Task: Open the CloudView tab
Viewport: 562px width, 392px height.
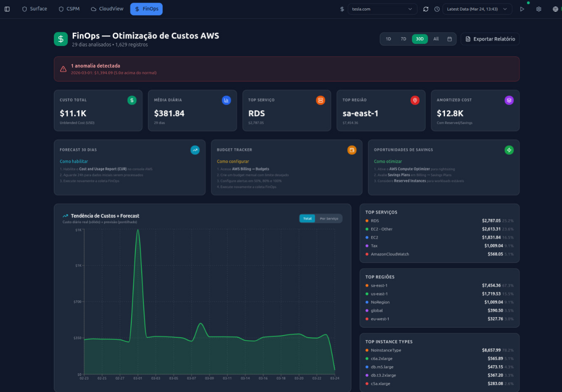Action: (x=107, y=9)
